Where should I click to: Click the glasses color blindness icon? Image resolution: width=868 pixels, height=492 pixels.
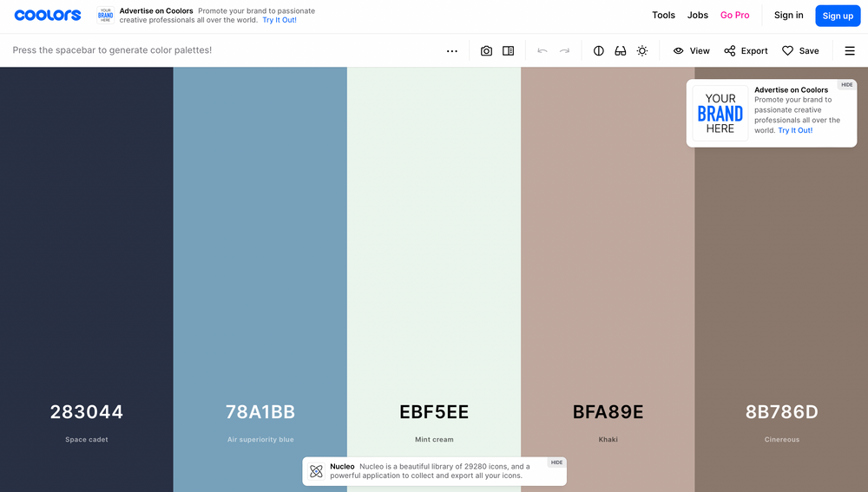(621, 51)
